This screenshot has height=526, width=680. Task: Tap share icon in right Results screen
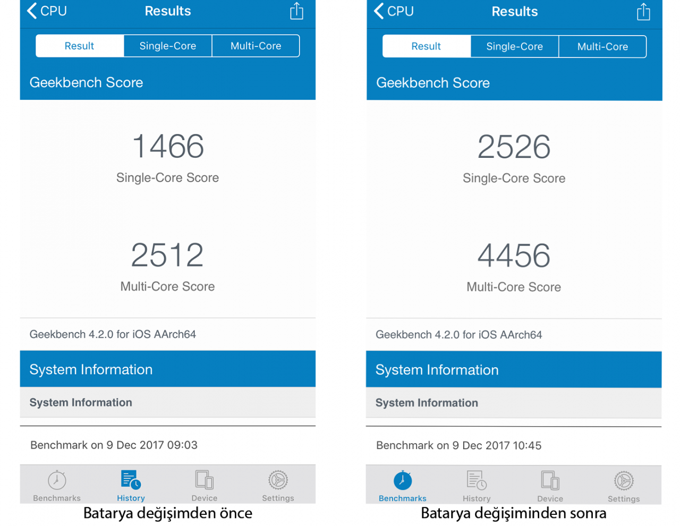click(x=643, y=12)
